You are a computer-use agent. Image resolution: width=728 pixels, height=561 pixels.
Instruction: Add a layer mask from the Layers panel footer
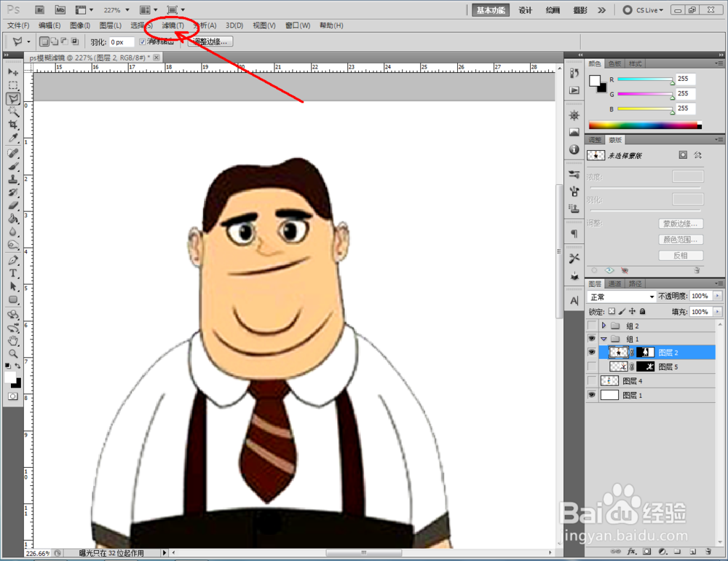coord(646,552)
